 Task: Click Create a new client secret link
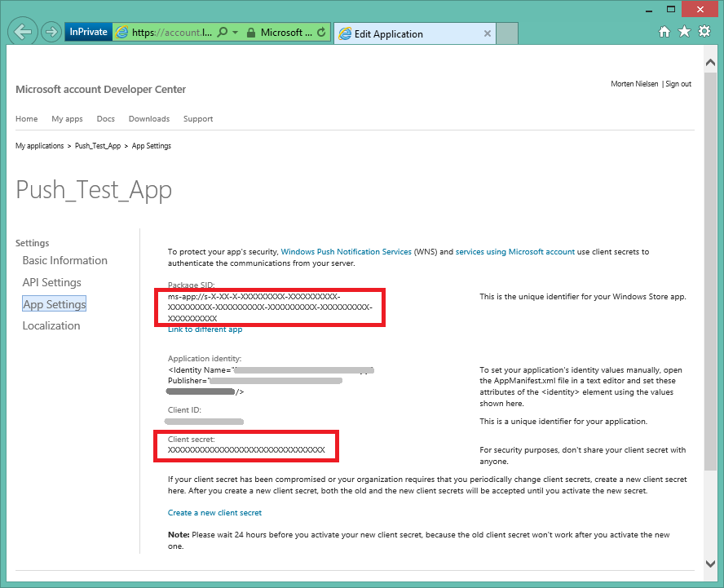pos(214,513)
